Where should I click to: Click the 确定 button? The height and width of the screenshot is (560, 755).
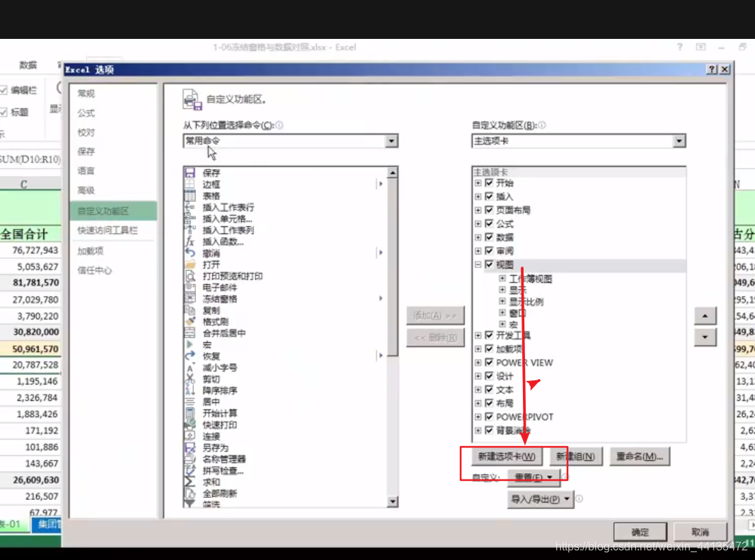[640, 532]
